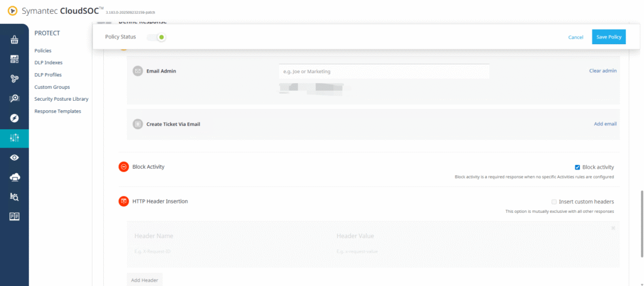
Task: Open Response Templates page
Action: [57, 111]
